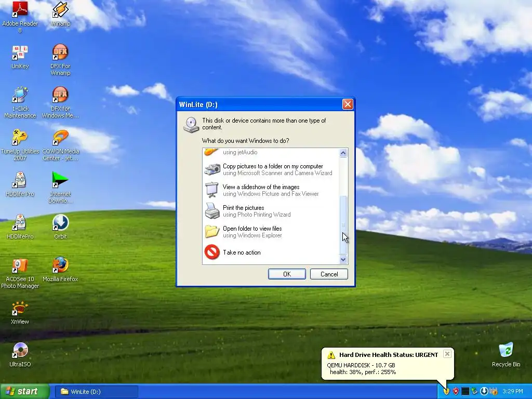Select the partially visible jetAudio option
The width and height of the screenshot is (532, 399).
[x=271, y=152]
